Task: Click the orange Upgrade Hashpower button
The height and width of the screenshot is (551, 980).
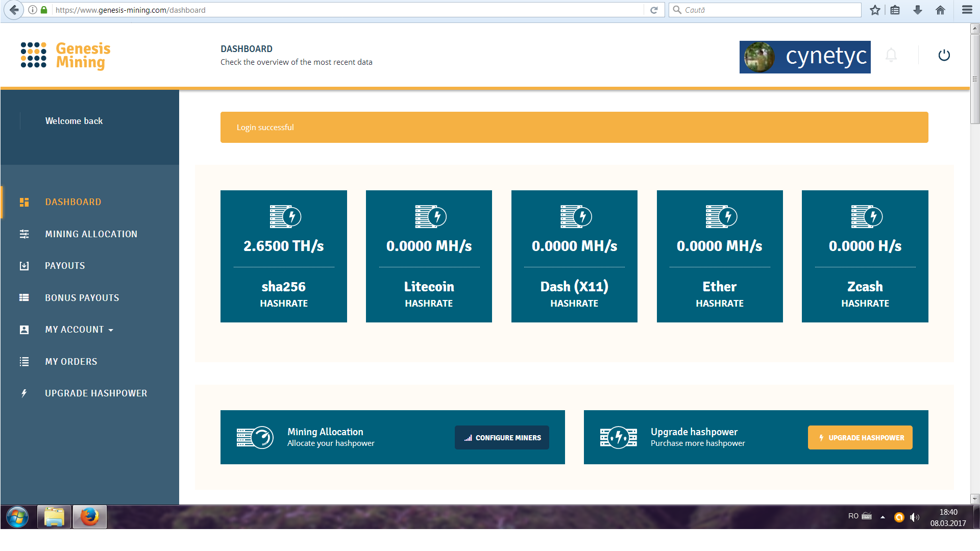Action: tap(860, 438)
